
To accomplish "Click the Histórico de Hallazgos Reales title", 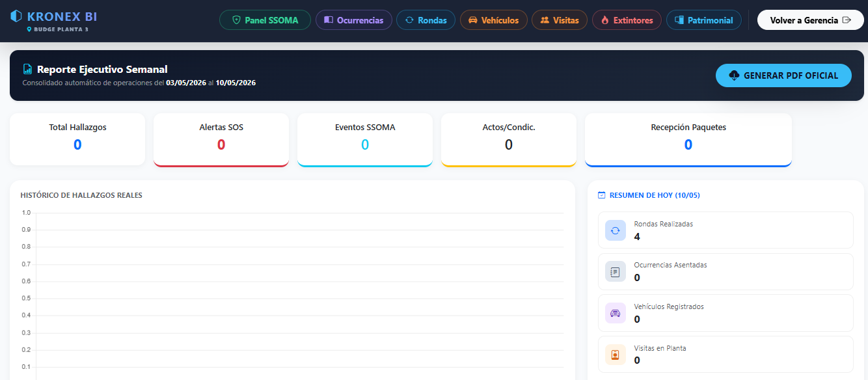I will 81,195.
